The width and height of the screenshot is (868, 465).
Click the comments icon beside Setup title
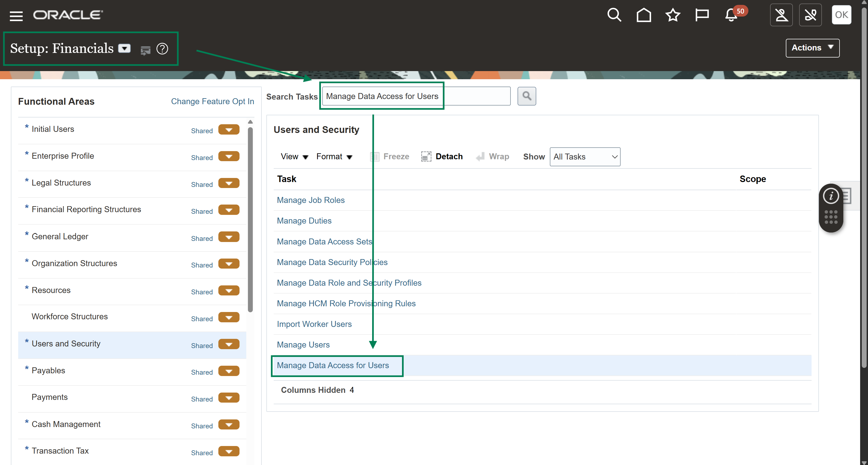(145, 50)
